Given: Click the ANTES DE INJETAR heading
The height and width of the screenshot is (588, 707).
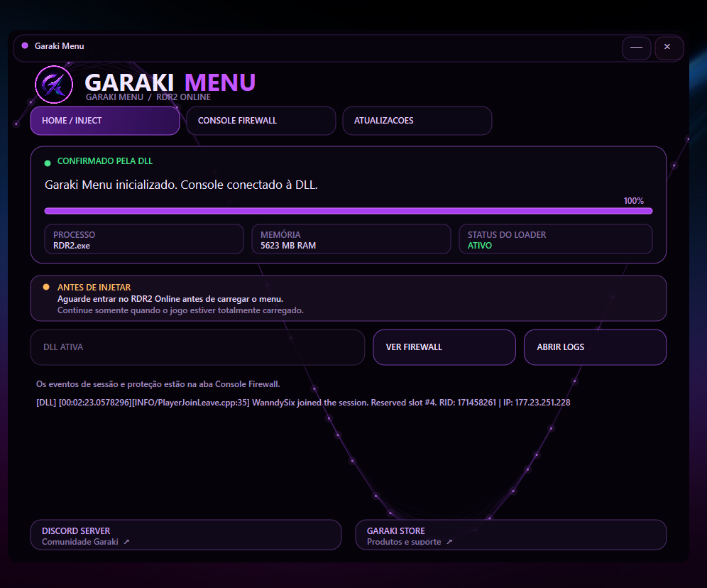Looking at the screenshot, I should (x=94, y=288).
